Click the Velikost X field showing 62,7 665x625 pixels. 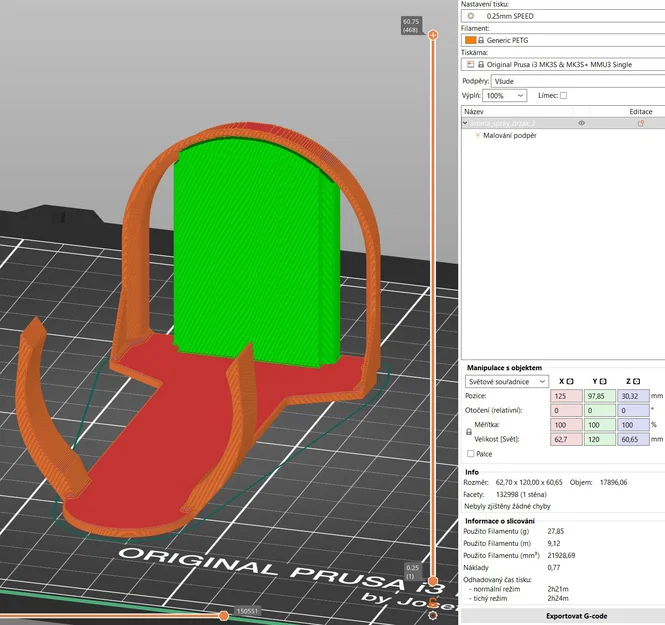[566, 439]
